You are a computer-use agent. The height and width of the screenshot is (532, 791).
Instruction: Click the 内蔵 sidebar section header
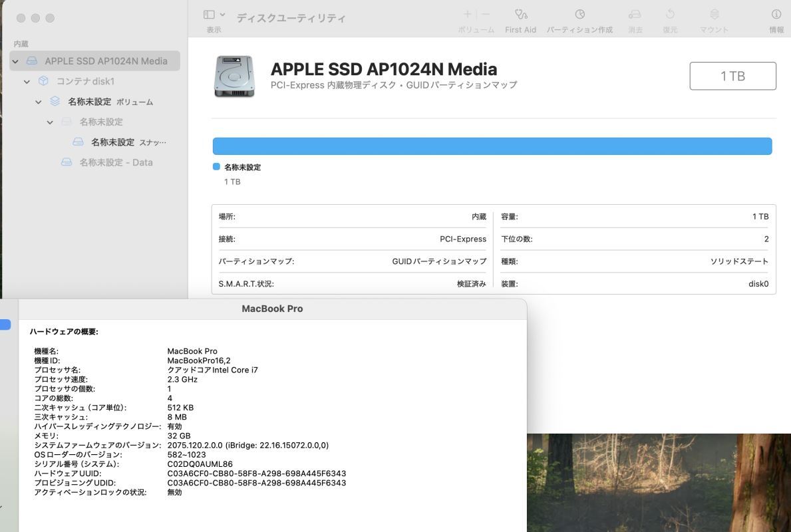(21, 44)
